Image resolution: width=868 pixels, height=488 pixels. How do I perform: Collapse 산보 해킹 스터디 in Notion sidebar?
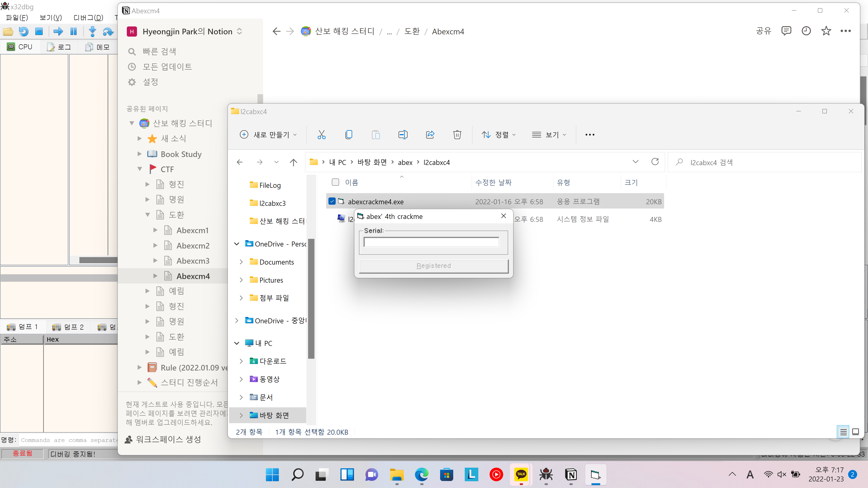coord(132,123)
